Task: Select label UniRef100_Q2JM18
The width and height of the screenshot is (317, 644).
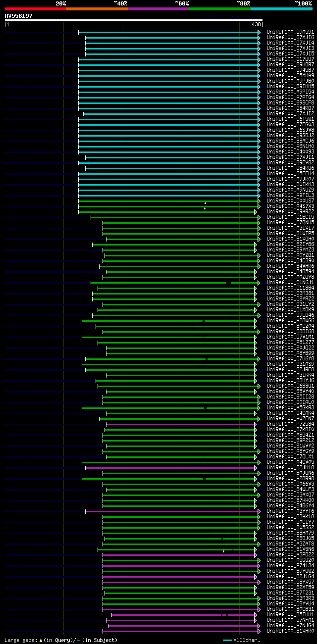Action: [x=290, y=468]
